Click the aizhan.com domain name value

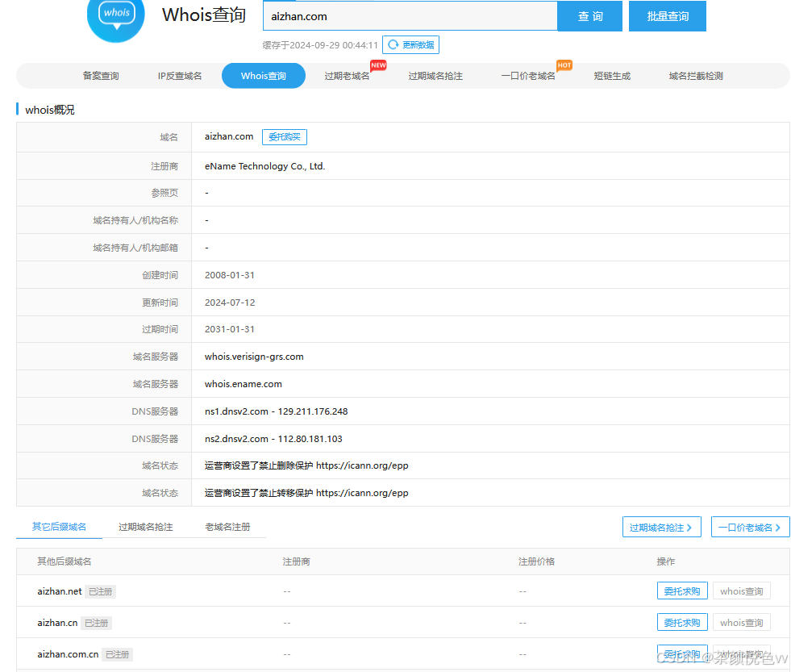(x=228, y=136)
